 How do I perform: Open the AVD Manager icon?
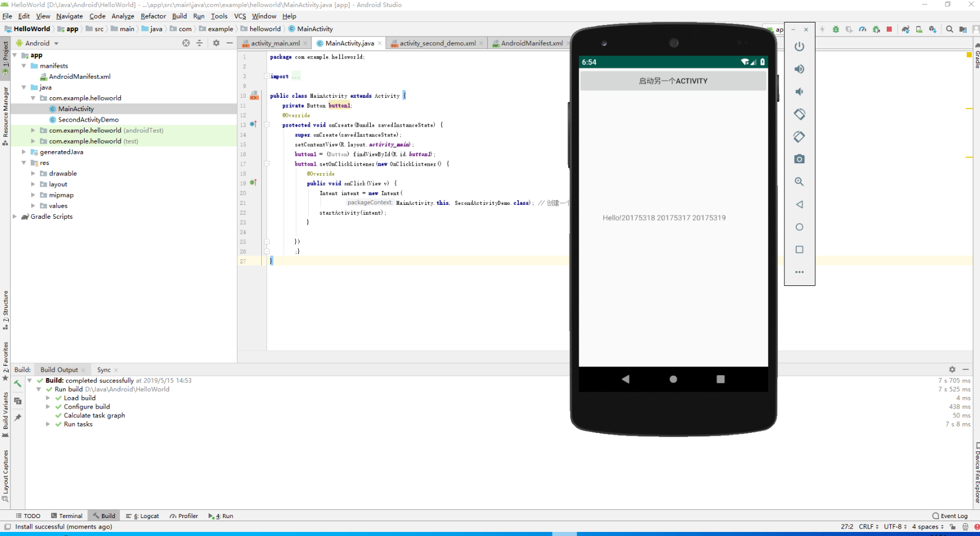tap(919, 29)
